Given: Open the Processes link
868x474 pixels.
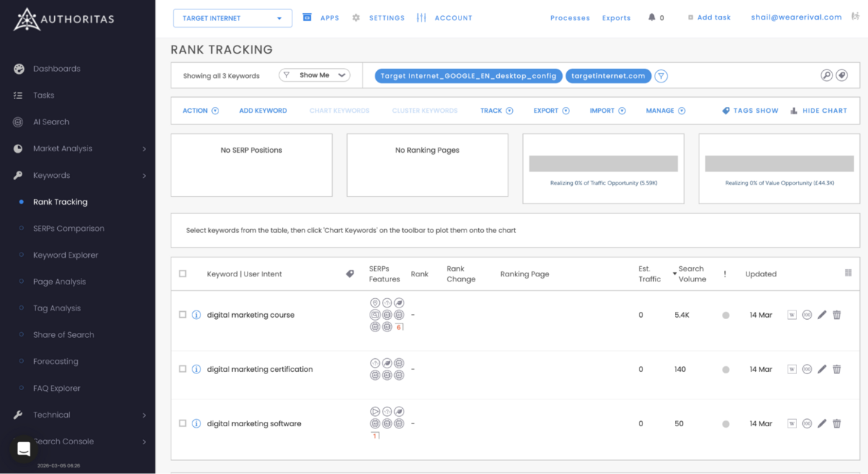Looking at the screenshot, I should pyautogui.click(x=570, y=18).
